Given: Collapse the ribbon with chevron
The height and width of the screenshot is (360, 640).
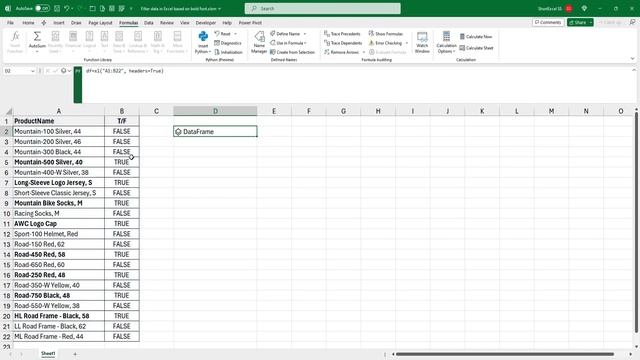Looking at the screenshot, I should tap(632, 59).
